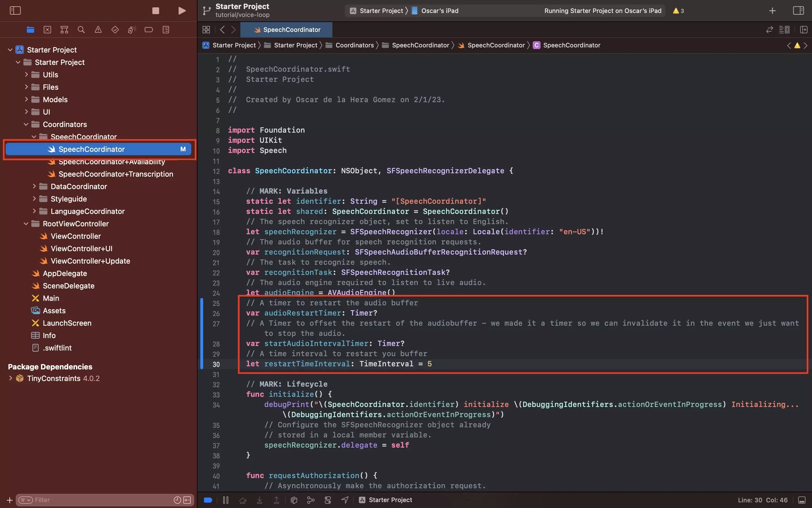Viewport: 812px width, 508px height.
Task: Open the Breakpoint navigator
Action: (x=149, y=30)
